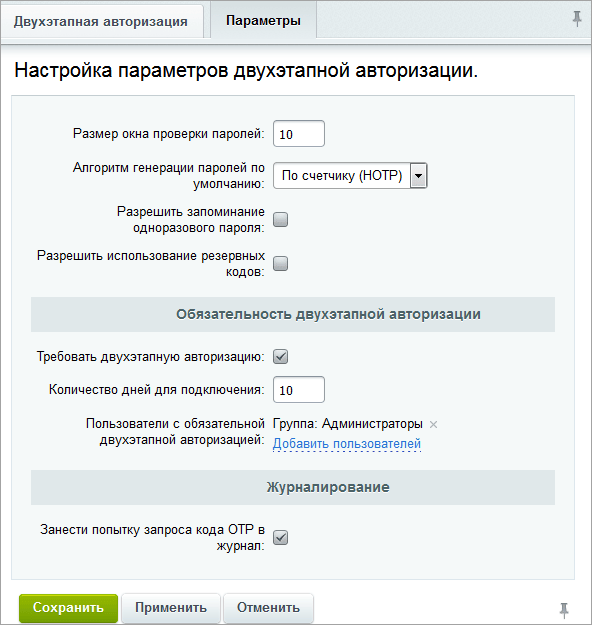This screenshot has height=625, width=592.
Task: Click the Отменить button
Action: [268, 607]
